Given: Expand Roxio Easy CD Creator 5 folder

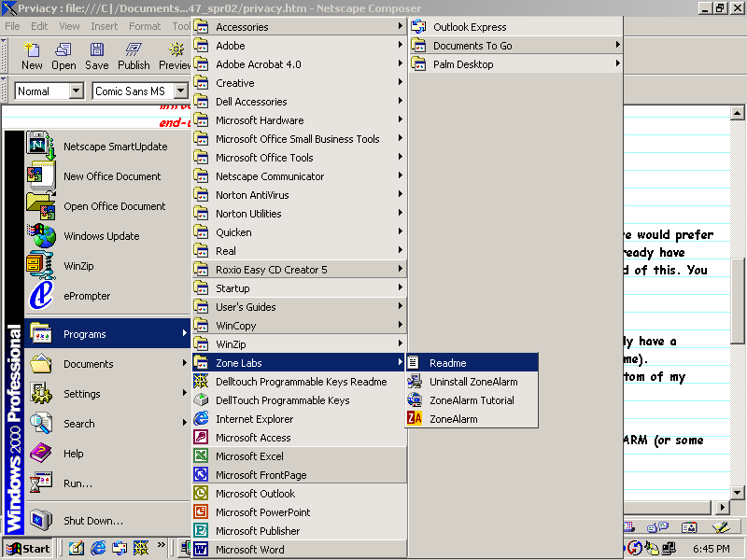Looking at the screenshot, I should 300,270.
